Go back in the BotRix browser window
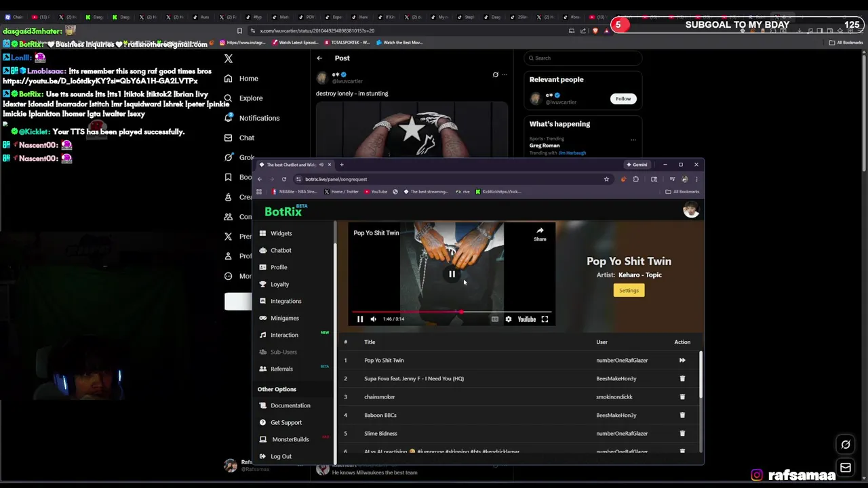 point(260,179)
